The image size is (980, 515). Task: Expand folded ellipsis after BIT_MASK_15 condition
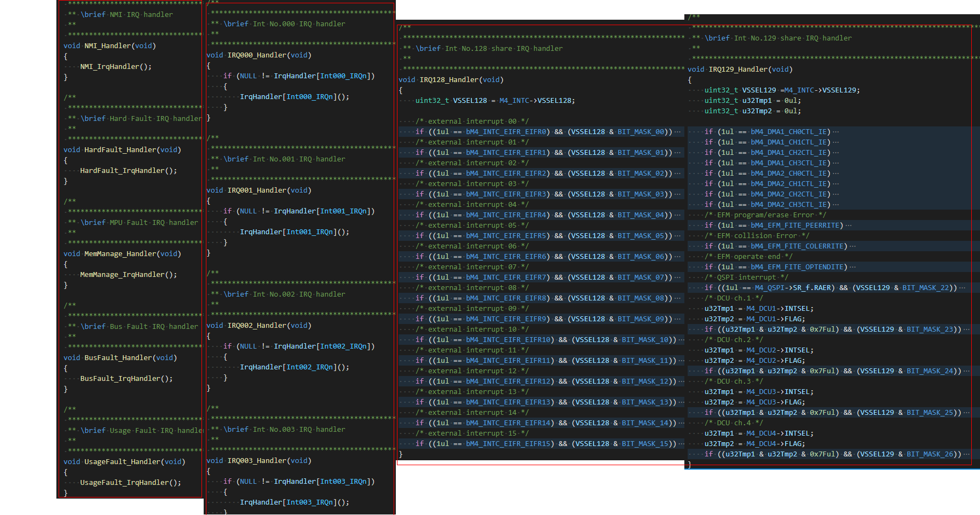tap(682, 444)
